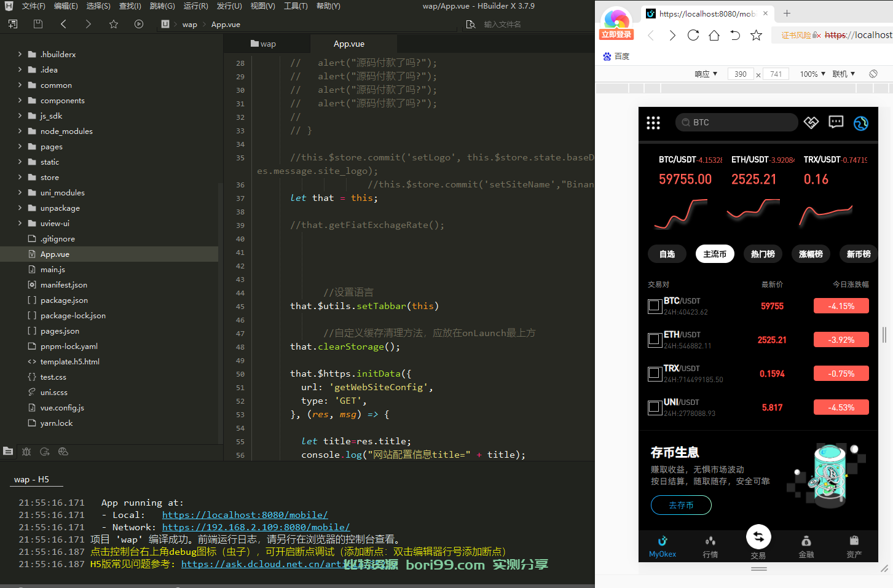
Task: Select the 新币榜 category pill
Action: pyautogui.click(x=859, y=254)
